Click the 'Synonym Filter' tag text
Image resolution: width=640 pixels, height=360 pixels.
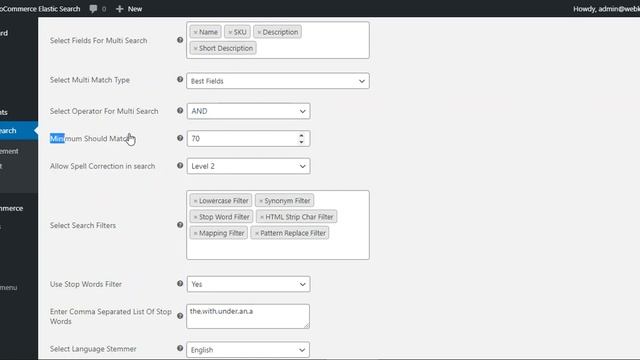pos(287,201)
